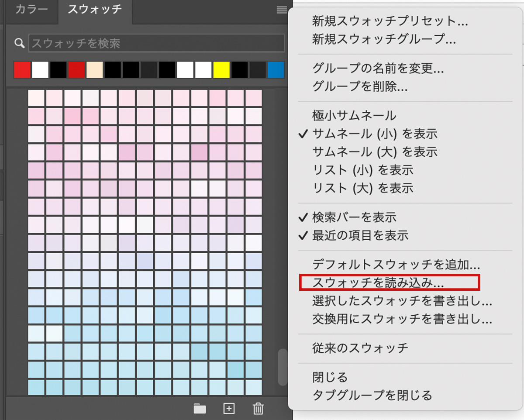
Task: Pick the beige recent swatch
Action: (x=95, y=70)
